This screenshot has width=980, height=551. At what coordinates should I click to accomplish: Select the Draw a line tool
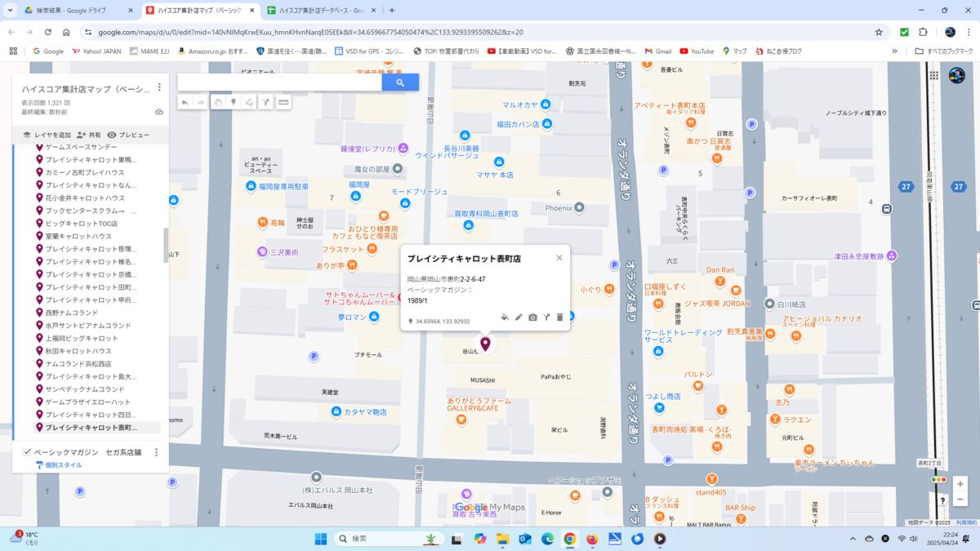(x=249, y=103)
